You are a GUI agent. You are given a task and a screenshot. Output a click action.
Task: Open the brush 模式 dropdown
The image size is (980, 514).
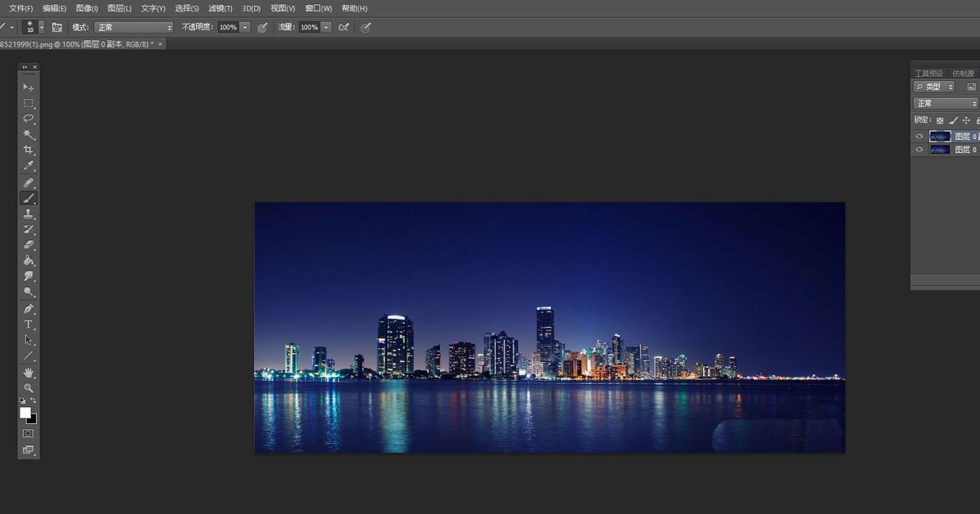pyautogui.click(x=134, y=27)
